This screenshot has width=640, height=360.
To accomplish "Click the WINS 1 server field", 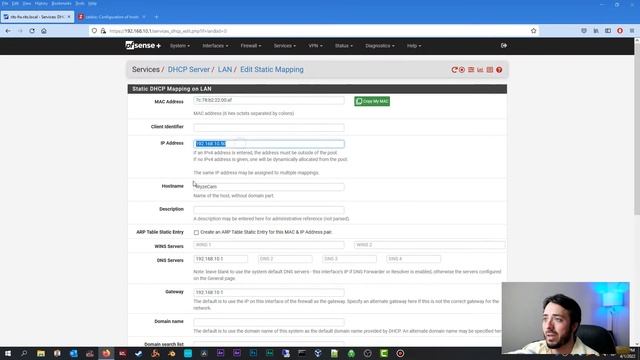I will (269, 245).
